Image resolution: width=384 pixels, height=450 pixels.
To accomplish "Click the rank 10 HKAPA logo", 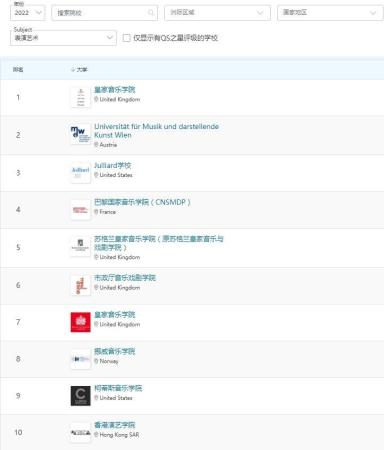I will 80,433.
